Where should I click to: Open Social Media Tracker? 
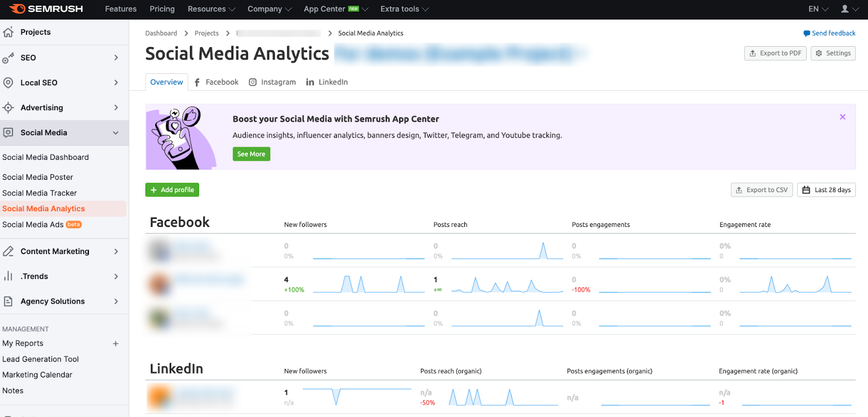pyautogui.click(x=40, y=193)
